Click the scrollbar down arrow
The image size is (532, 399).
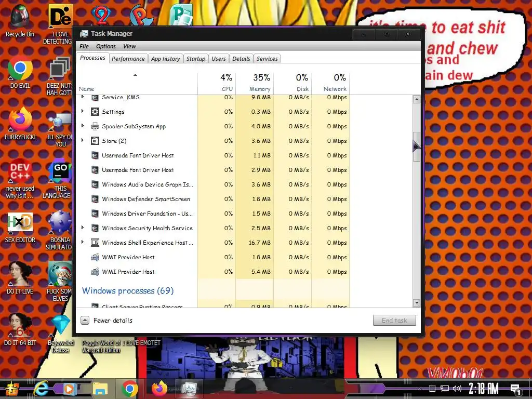[416, 303]
